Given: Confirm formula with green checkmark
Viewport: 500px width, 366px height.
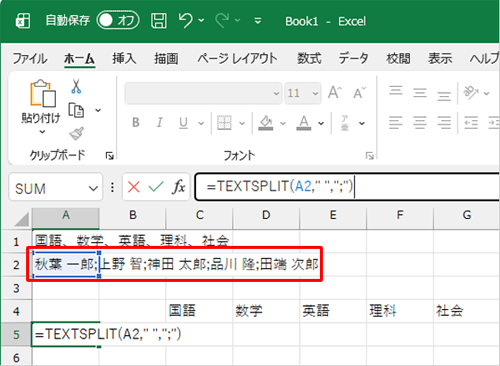Looking at the screenshot, I should [x=156, y=187].
